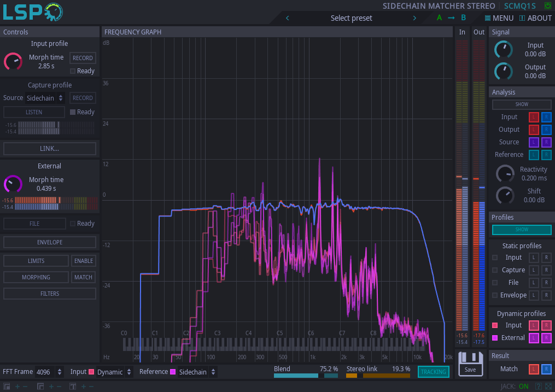The height and width of the screenshot is (392, 555).
Task: Click the first window-scale icon in bottom bar
Action: click(7, 387)
